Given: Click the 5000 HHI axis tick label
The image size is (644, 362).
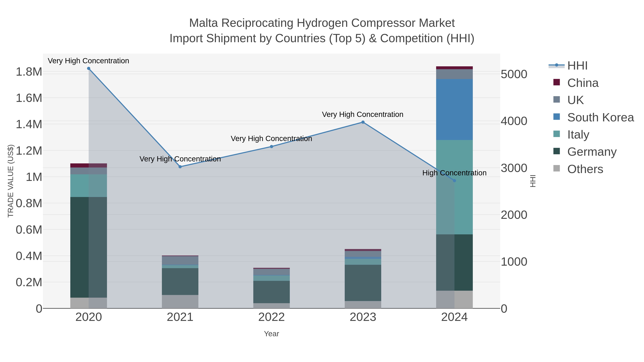Looking at the screenshot, I should point(514,74).
